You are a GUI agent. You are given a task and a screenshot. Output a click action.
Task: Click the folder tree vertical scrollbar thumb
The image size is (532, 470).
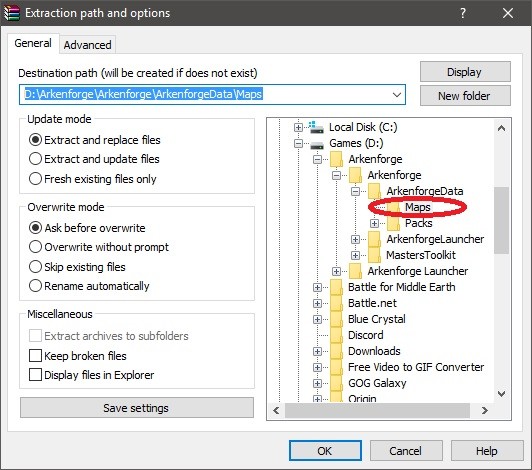[501, 220]
